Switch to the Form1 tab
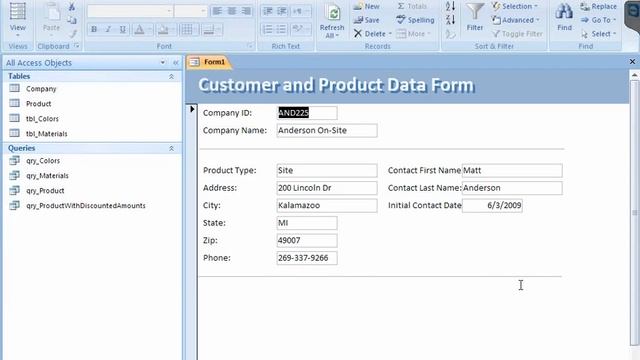This screenshot has height=360, width=640. click(208, 62)
